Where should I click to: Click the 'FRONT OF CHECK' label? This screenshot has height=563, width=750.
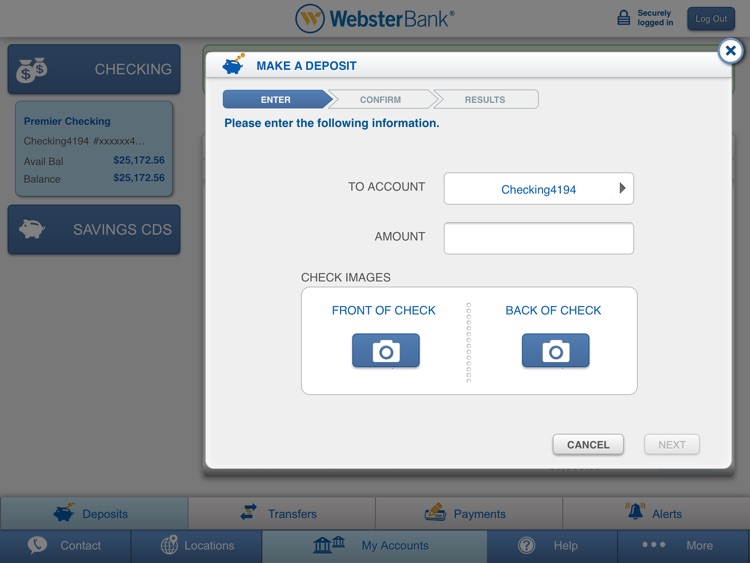tap(384, 310)
